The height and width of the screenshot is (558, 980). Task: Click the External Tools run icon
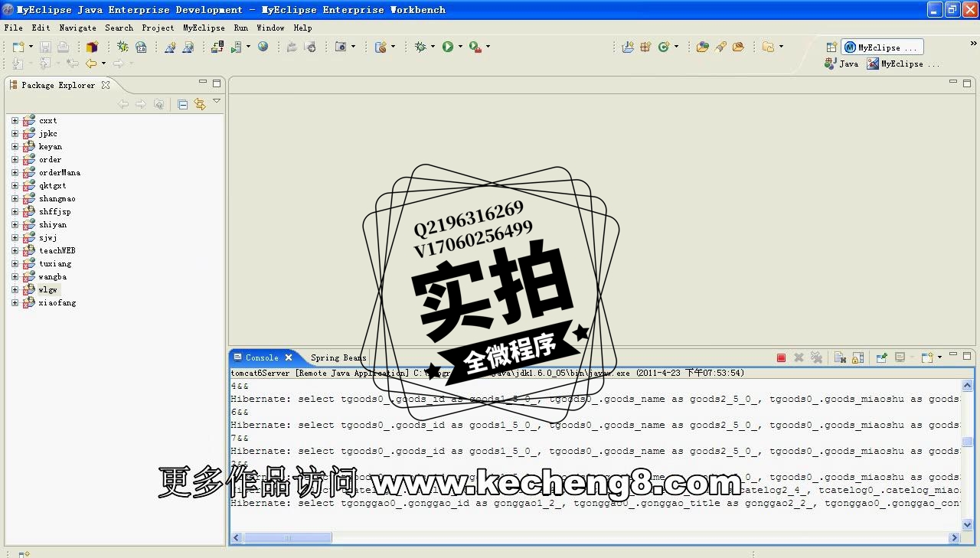click(475, 47)
